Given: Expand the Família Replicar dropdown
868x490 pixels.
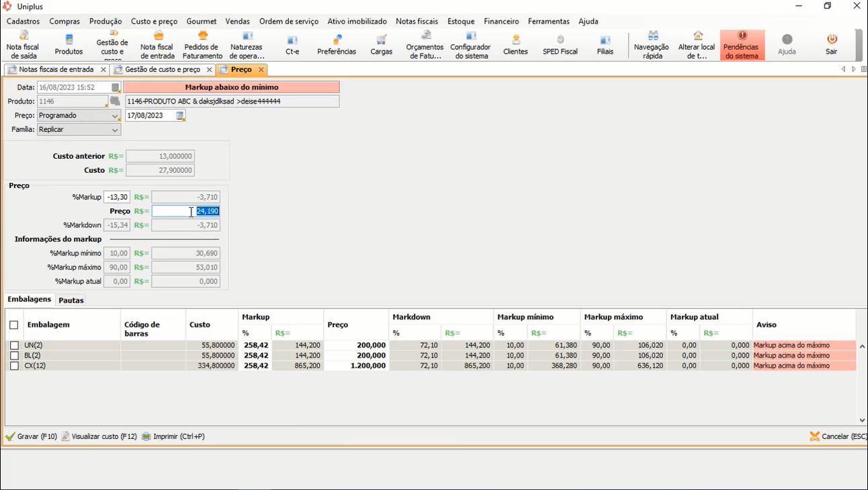Looking at the screenshot, I should click(x=115, y=130).
